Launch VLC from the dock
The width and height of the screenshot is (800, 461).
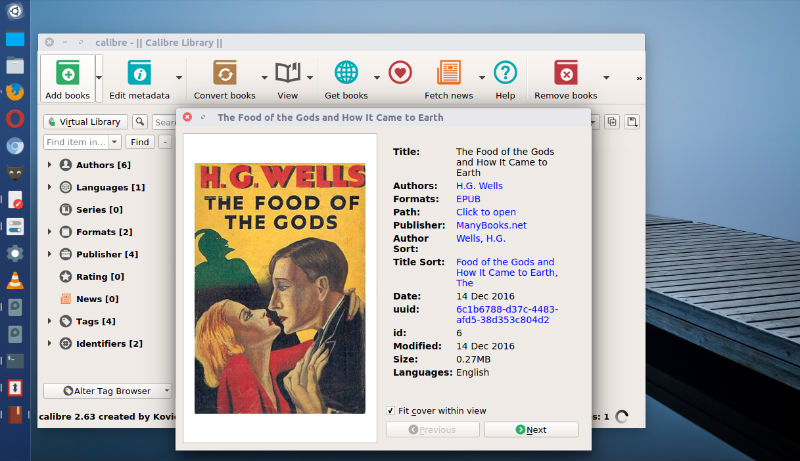coord(15,280)
